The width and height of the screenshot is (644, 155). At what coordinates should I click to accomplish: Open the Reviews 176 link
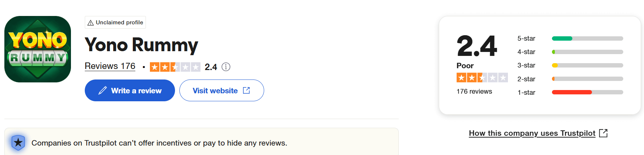[x=110, y=66]
